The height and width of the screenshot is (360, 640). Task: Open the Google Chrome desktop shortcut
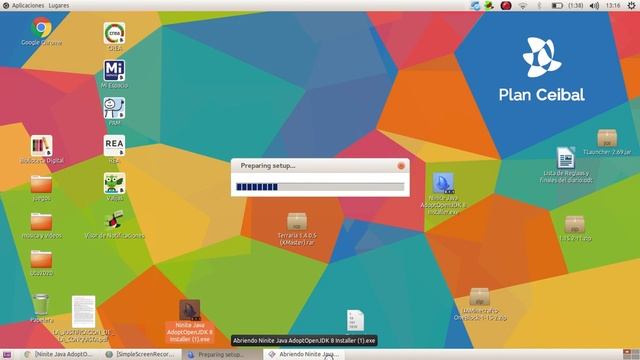41,28
